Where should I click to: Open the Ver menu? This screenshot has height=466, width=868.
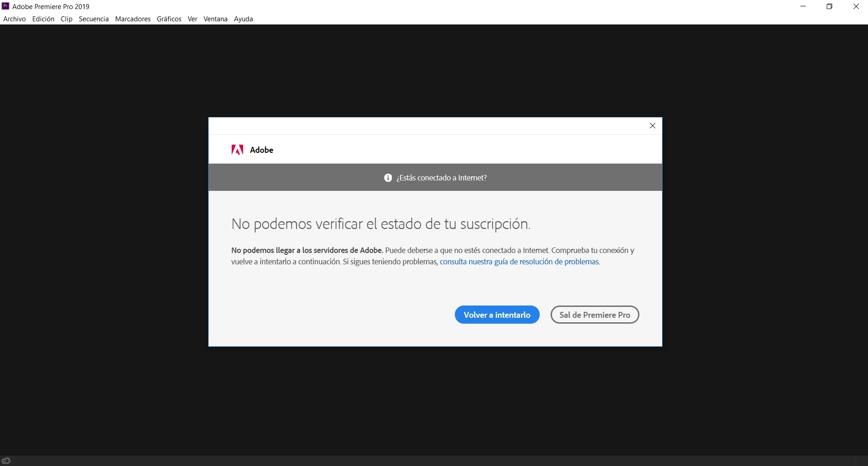192,19
